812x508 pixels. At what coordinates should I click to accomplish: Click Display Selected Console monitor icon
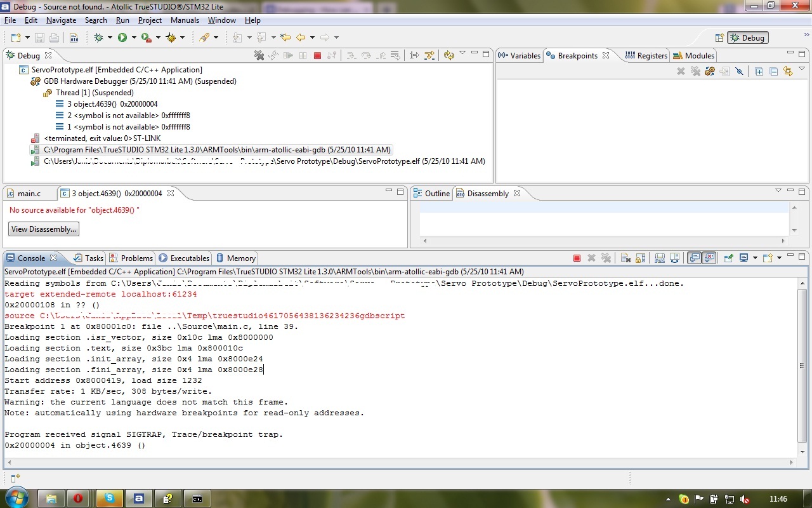[743, 258]
